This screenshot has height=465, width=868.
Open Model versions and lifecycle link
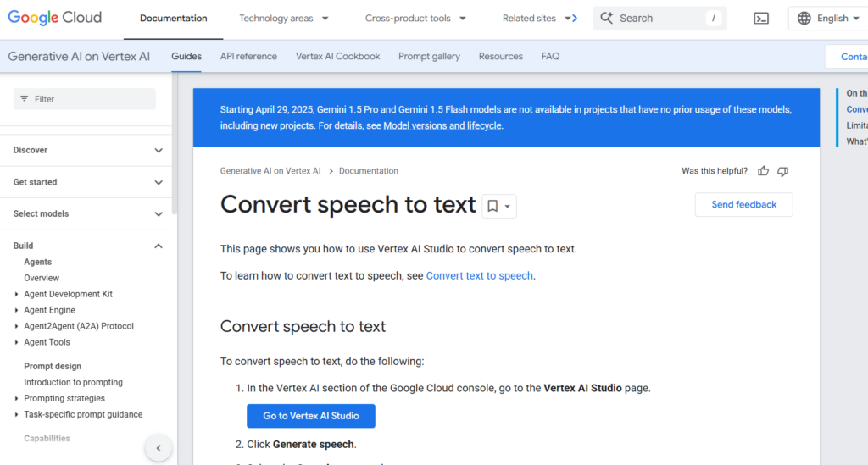[x=442, y=125]
